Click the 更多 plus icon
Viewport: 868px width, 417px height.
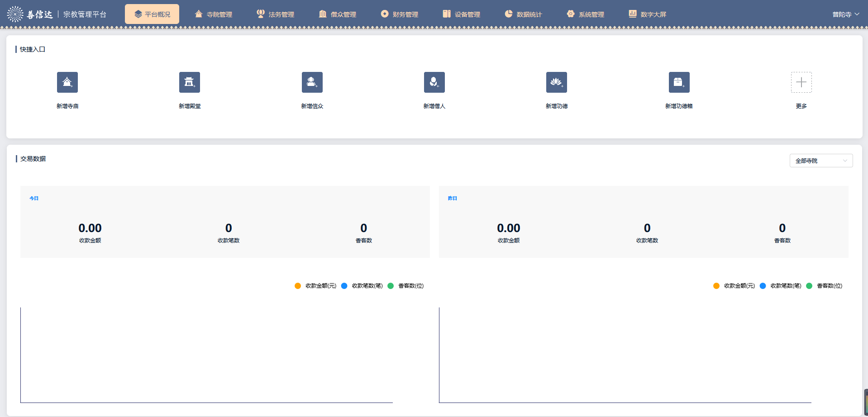801,82
